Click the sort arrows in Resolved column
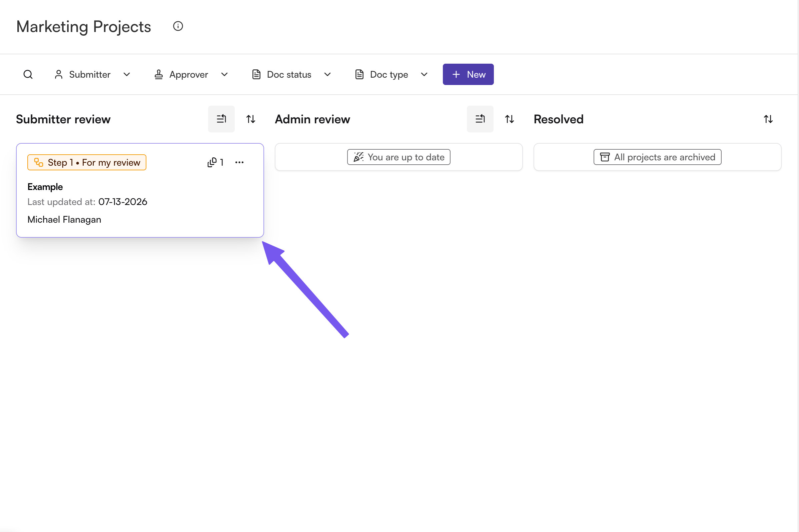799x532 pixels. [768, 119]
